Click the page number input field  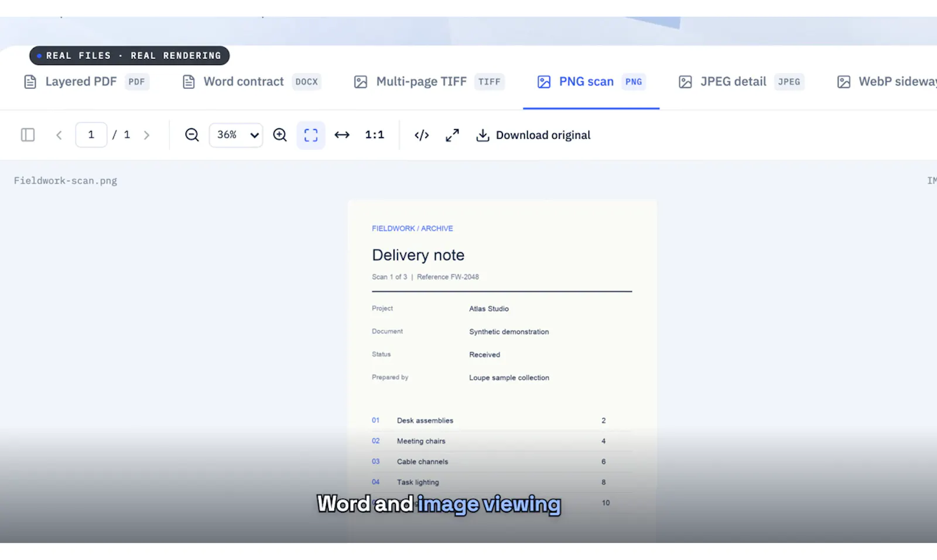[x=91, y=135]
